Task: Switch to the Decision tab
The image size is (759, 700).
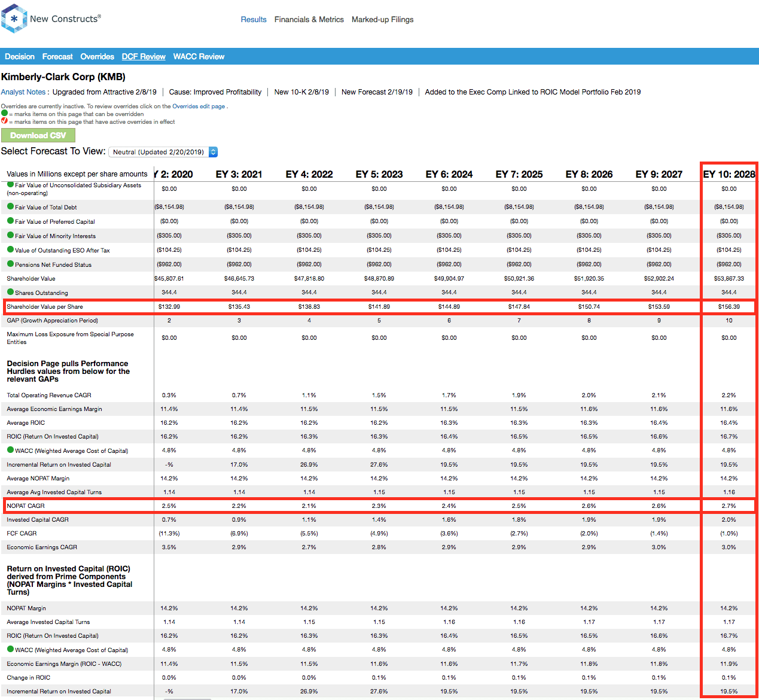Action: tap(20, 57)
